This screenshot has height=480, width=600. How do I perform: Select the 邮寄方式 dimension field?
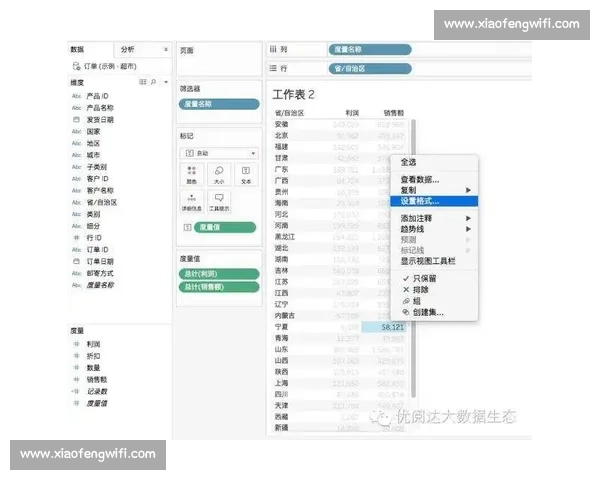click(x=100, y=273)
